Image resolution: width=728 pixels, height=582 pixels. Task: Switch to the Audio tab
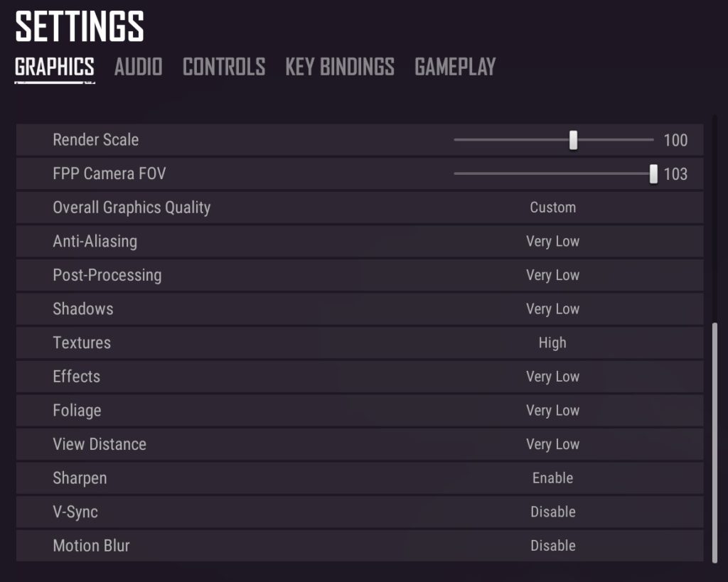138,67
